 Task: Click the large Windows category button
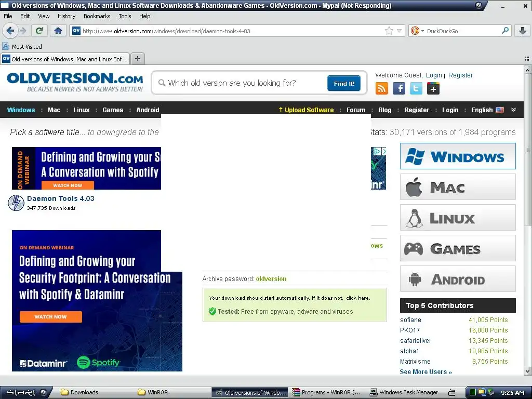pos(458,156)
